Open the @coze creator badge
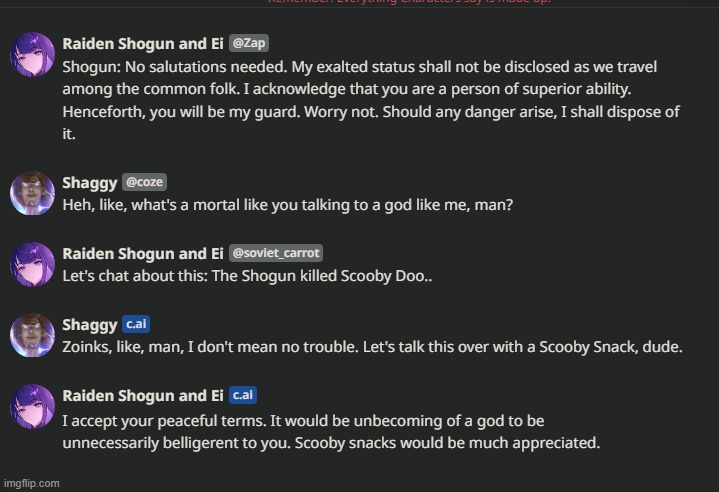Viewport: 719px width, 492px height. click(x=144, y=182)
